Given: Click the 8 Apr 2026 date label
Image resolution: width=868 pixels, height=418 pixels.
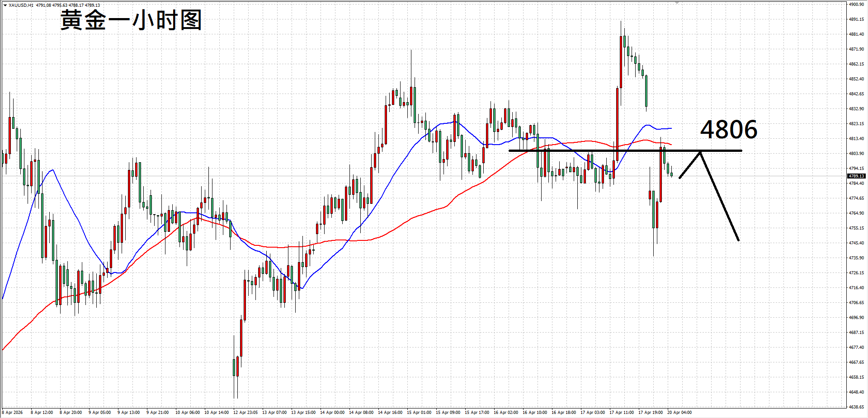Looking at the screenshot, I should click(13, 412).
